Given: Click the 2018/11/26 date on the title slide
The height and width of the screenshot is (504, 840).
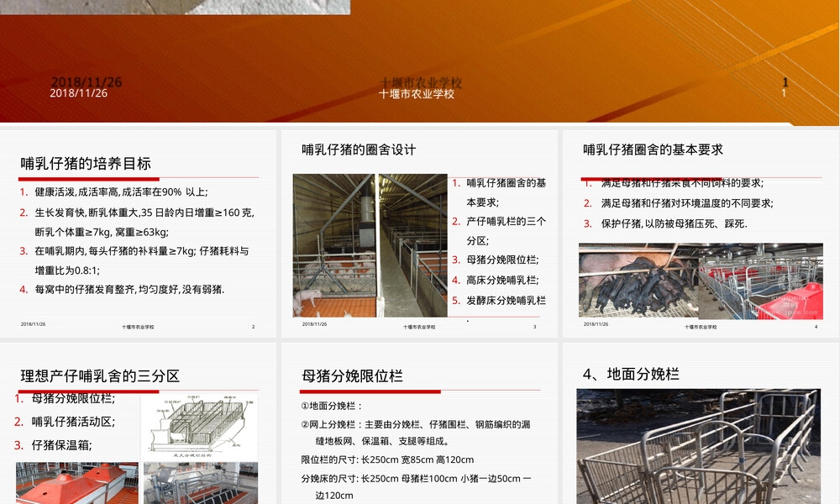Looking at the screenshot, I should pos(79,93).
